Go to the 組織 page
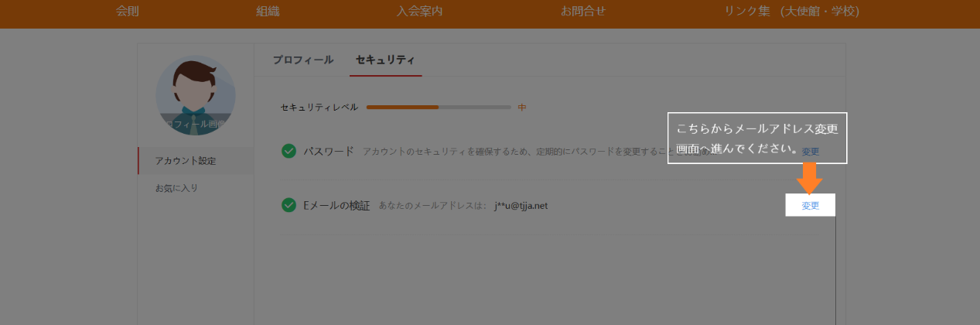Image resolution: width=980 pixels, height=325 pixels. click(268, 12)
